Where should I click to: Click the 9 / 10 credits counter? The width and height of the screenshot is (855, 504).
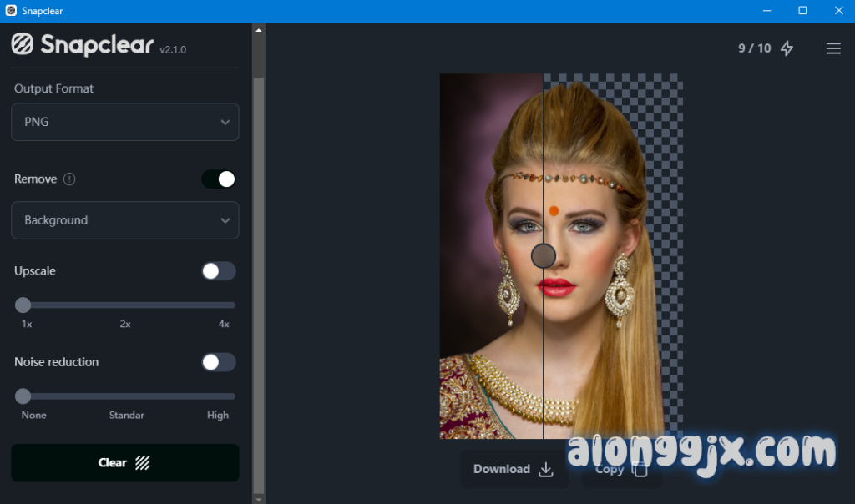754,48
